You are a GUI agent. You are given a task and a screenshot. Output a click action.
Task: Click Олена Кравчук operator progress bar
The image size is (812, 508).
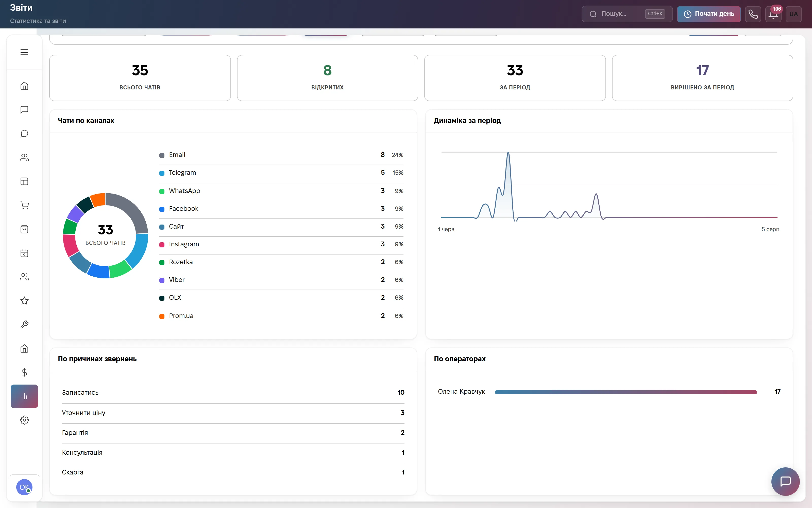click(x=626, y=392)
